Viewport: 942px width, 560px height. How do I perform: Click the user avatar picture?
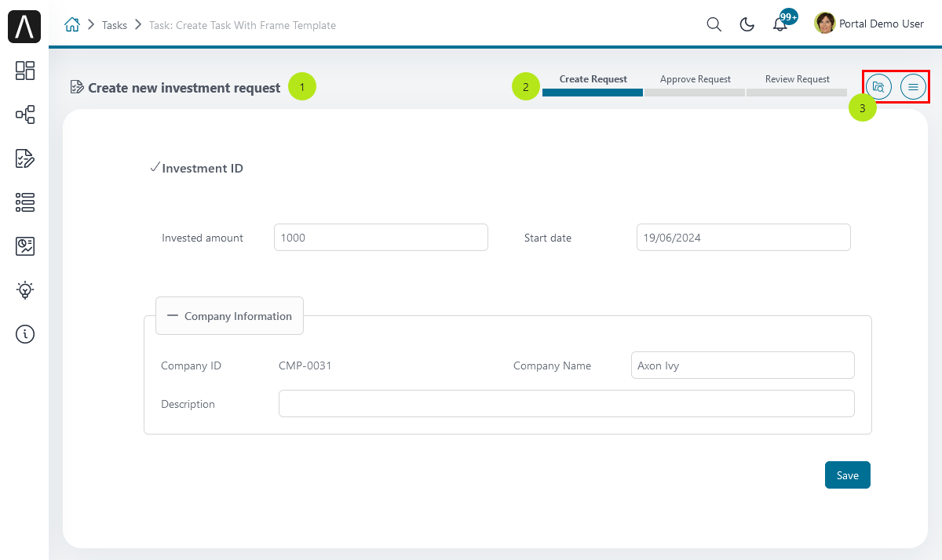[x=825, y=24]
